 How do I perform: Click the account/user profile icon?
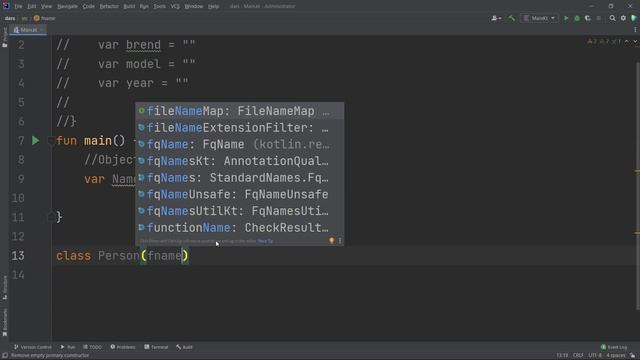tap(496, 18)
